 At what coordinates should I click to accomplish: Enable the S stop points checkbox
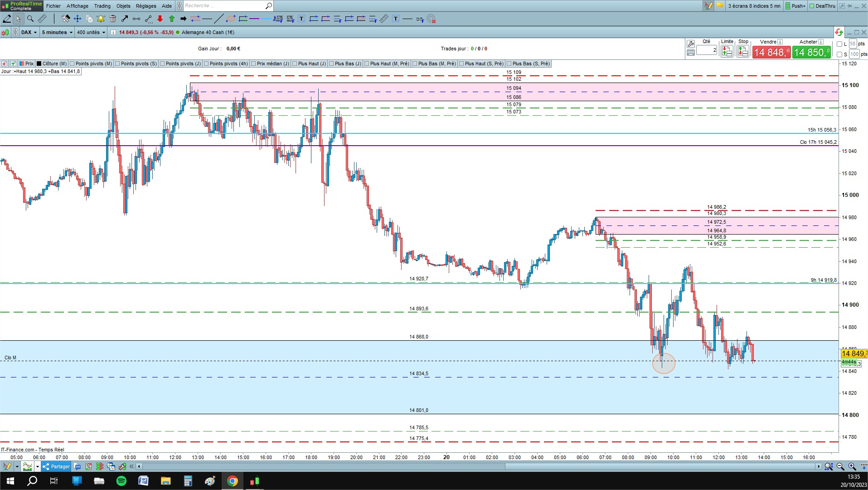pyautogui.click(x=839, y=54)
